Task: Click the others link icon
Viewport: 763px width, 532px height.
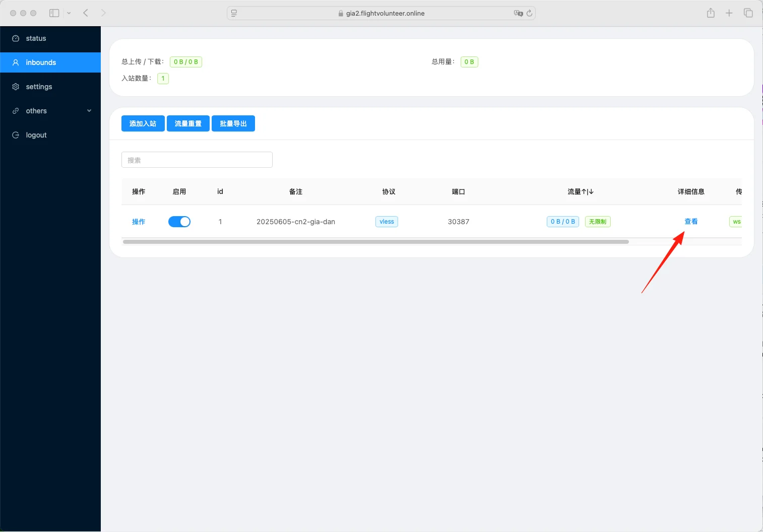Action: pyautogui.click(x=16, y=111)
